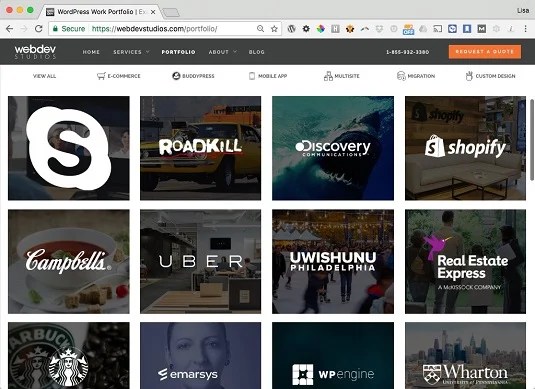Filter portfolio by E-Commerce cart icon
Screen dimensions: 535x389
click(101, 76)
